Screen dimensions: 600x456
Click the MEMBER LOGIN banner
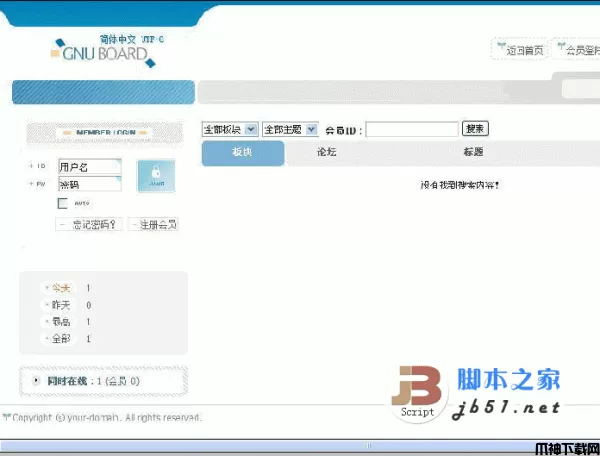105,133
